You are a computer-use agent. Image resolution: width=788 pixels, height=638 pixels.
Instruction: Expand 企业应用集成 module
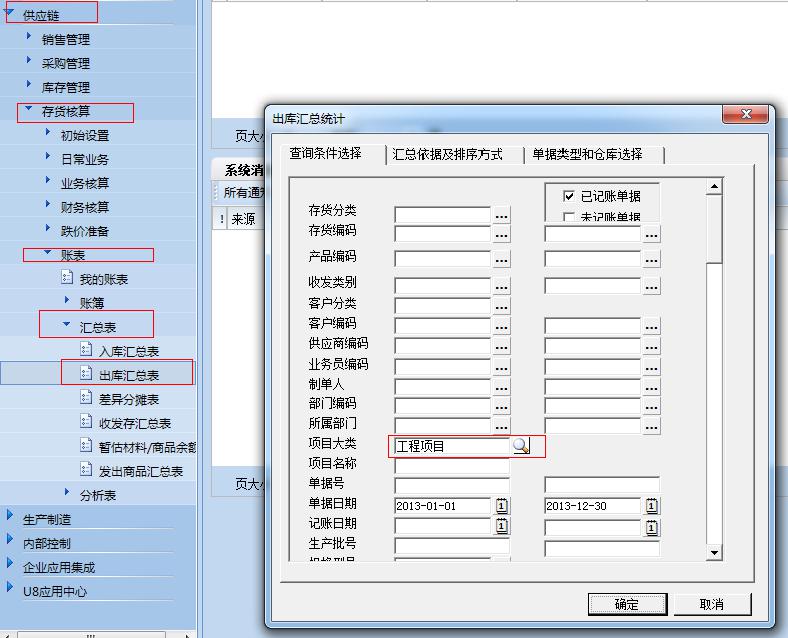(10, 564)
